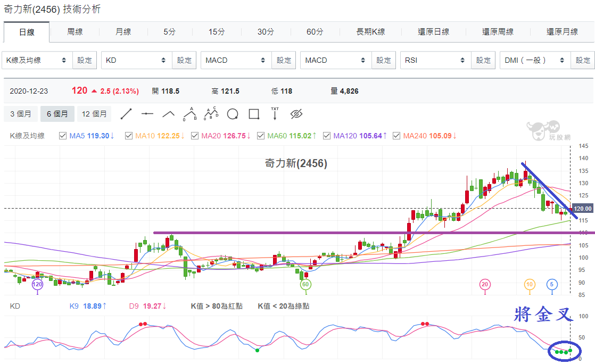The image size is (595, 364).
Task: Click the 高 121.5 high price
Action: click(x=226, y=91)
